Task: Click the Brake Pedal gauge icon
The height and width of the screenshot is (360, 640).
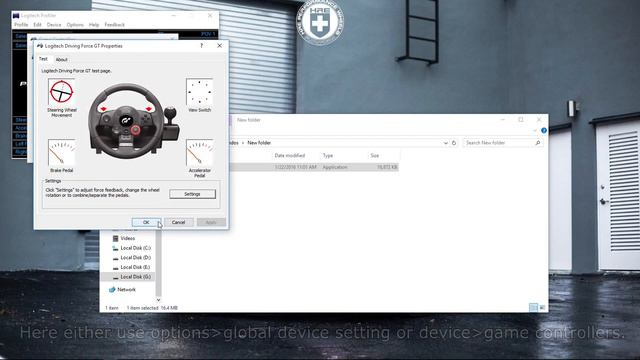Action: 62,152
